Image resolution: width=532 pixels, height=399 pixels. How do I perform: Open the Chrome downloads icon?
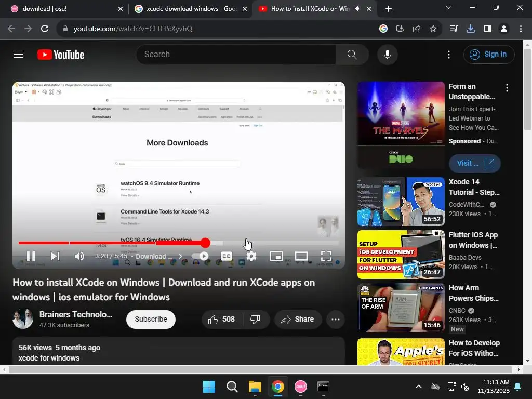(470, 29)
